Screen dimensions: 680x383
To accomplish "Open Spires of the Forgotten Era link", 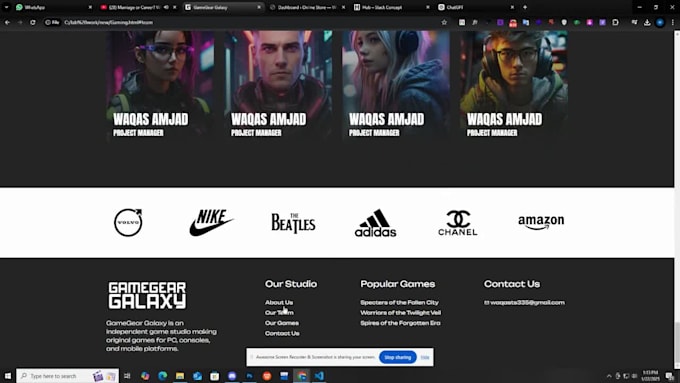I will point(400,323).
